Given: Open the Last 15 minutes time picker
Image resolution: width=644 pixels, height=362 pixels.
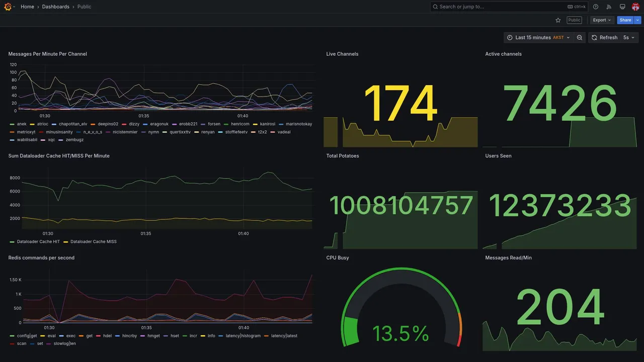Looking at the screenshot, I should pos(538,38).
